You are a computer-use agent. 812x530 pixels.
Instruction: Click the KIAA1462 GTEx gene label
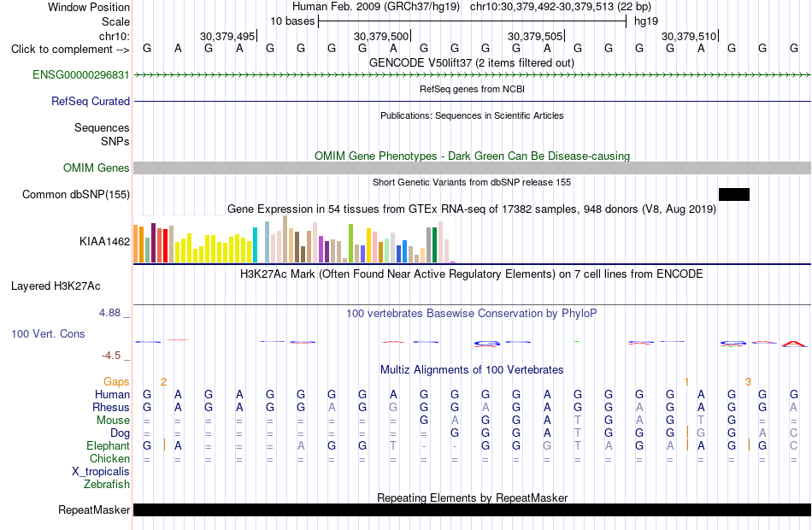click(104, 241)
